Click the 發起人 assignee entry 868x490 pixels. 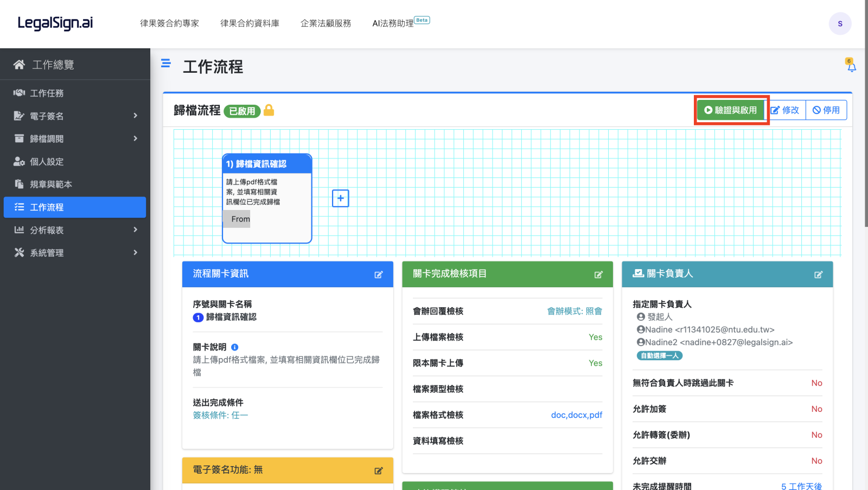654,317
